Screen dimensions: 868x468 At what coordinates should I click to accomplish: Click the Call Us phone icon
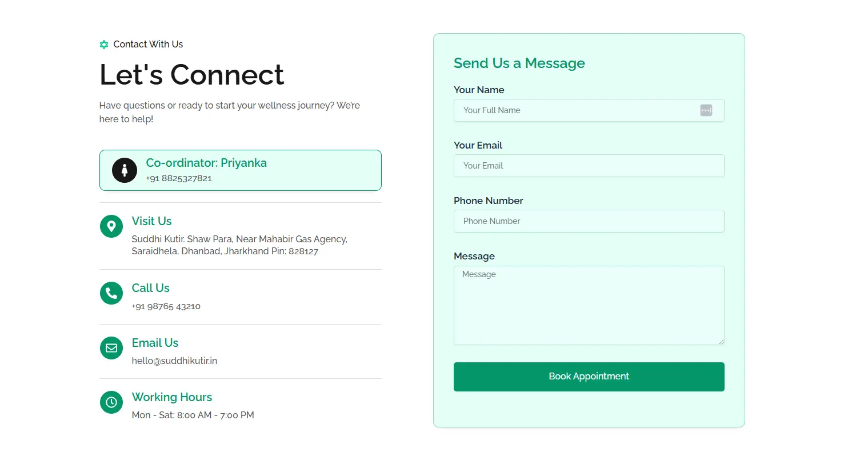[111, 293]
